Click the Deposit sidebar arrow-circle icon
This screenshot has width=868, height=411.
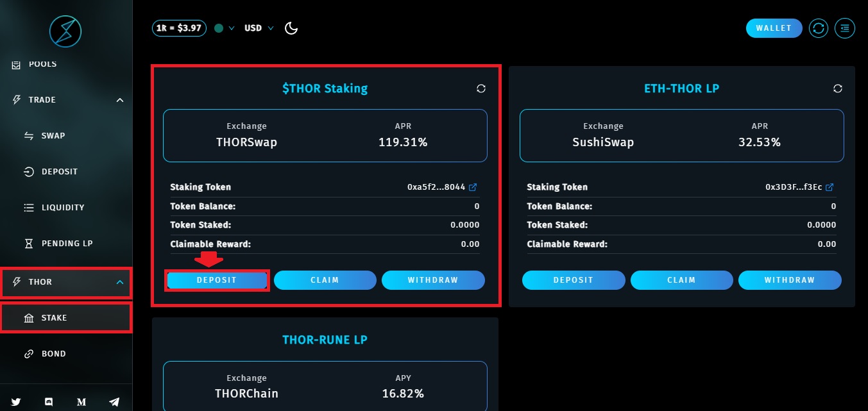pos(29,172)
